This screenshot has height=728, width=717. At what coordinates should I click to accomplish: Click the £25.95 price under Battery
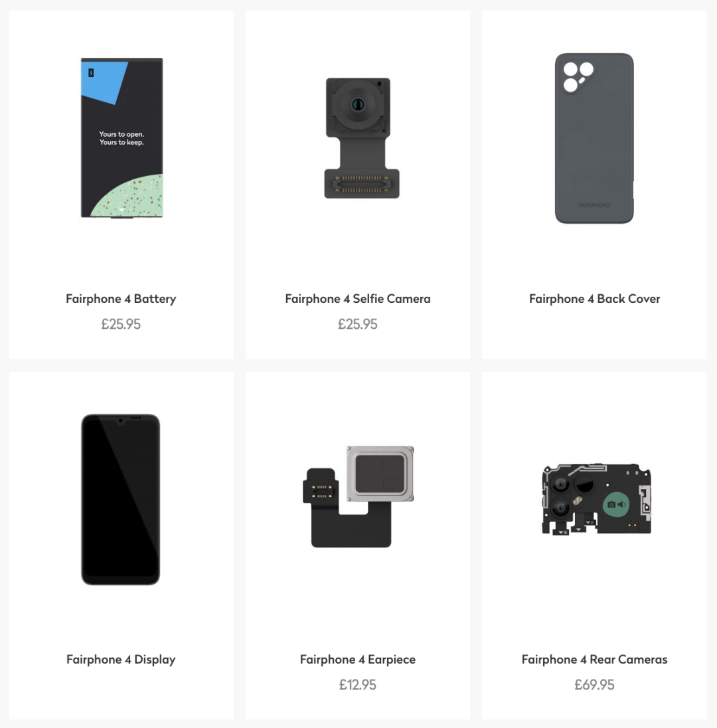point(121,324)
